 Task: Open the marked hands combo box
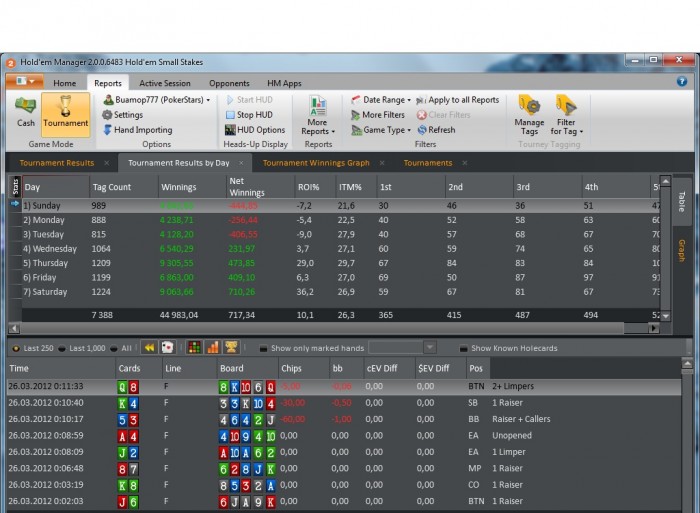tap(402, 347)
